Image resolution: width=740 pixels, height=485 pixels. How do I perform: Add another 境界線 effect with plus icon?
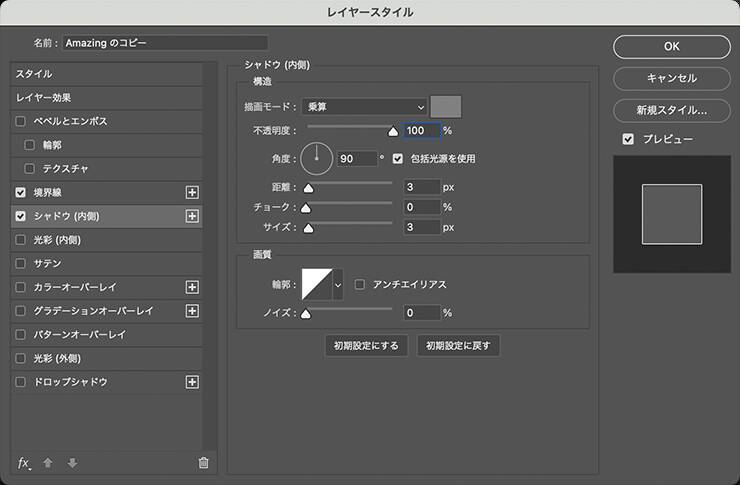click(193, 192)
